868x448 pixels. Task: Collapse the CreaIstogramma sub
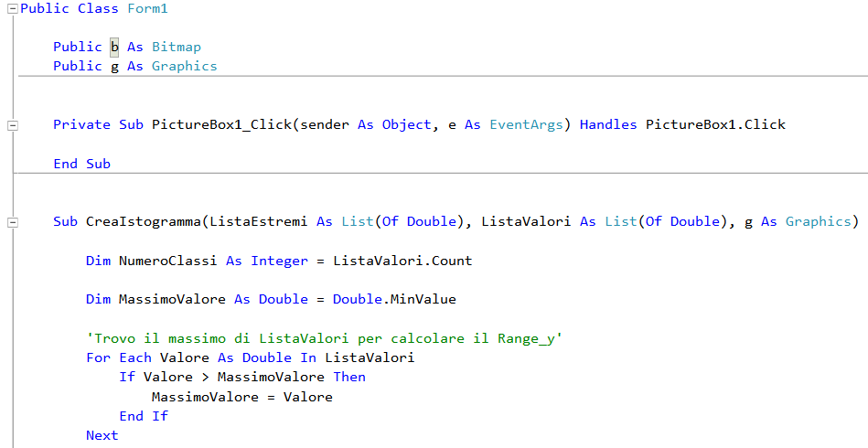(x=12, y=222)
